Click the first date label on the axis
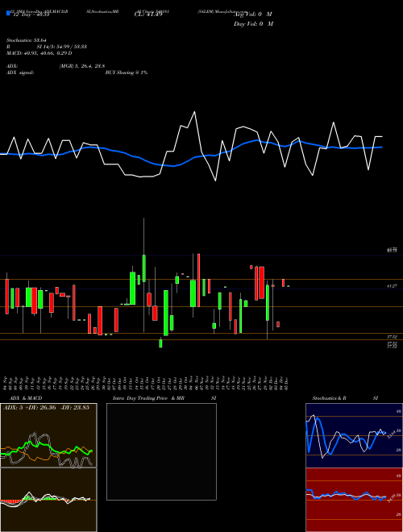This screenshot has height=532, width=403. [6, 383]
